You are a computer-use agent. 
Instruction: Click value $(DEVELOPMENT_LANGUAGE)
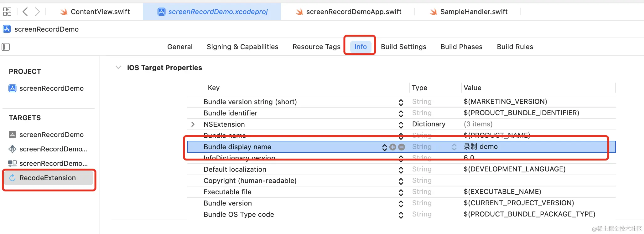coord(515,169)
